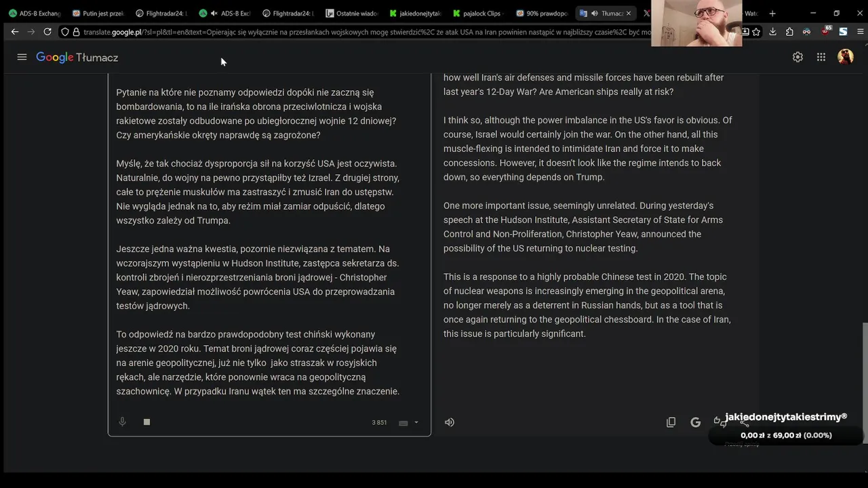This screenshot has height=488, width=868.
Task: Activate voice input microphone in source box
Action: tap(123, 422)
